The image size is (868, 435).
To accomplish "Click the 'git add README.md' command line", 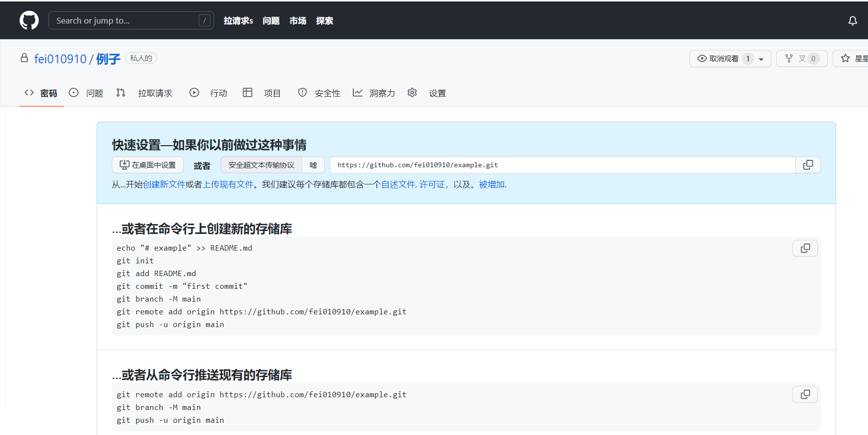I will click(x=157, y=274).
